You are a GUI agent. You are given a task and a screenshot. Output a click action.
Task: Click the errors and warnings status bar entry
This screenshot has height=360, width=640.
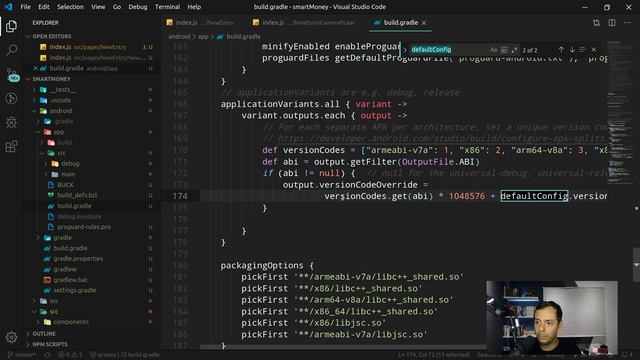pyautogui.click(x=71, y=355)
